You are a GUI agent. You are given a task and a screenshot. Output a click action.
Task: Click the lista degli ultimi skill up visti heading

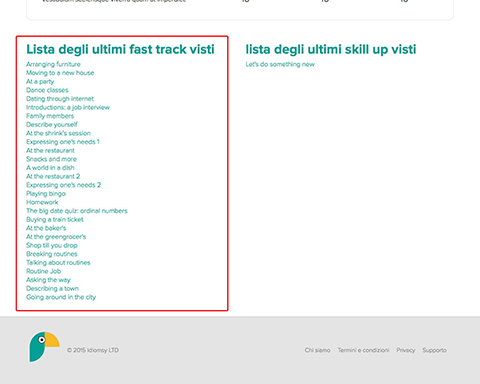(x=331, y=50)
